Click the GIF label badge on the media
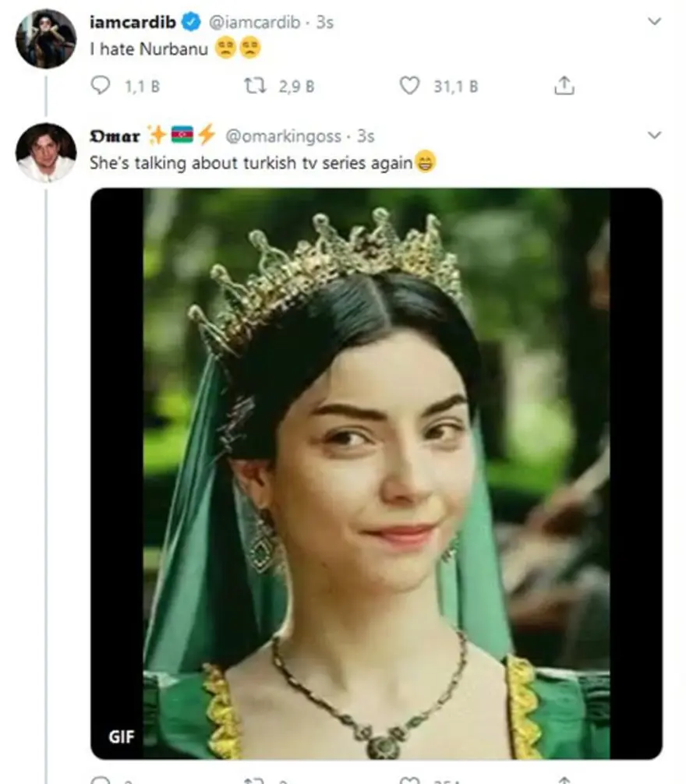686x784 pixels. click(x=122, y=736)
